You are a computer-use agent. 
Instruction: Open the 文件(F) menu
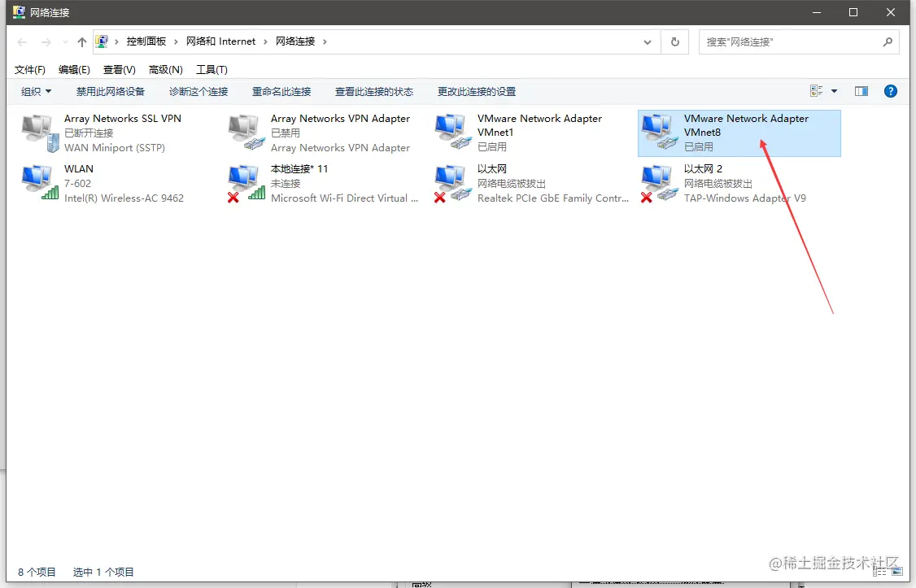click(x=30, y=69)
